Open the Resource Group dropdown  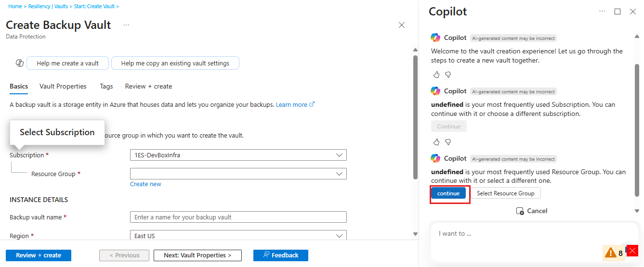coord(238,174)
